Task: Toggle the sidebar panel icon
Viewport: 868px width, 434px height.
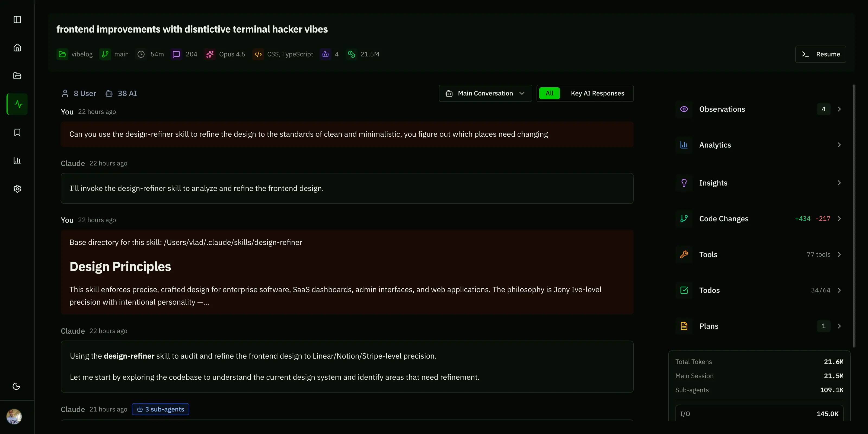Action: coord(17,20)
